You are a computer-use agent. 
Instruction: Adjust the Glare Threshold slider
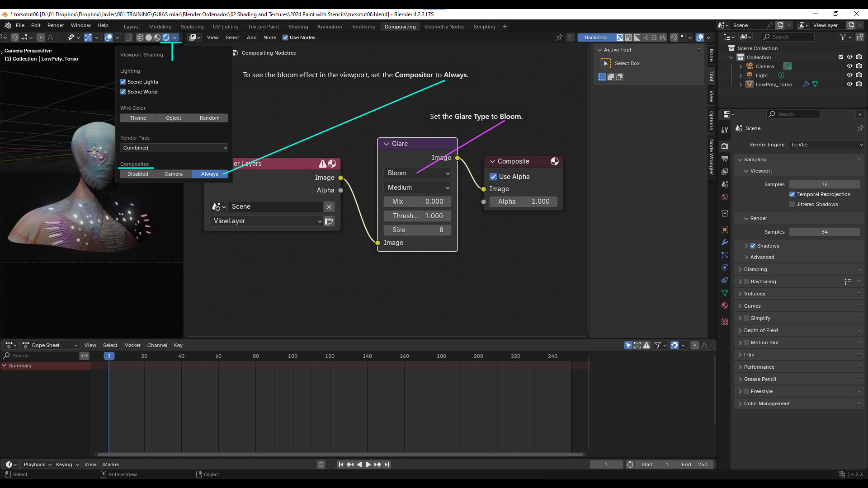tap(417, 216)
